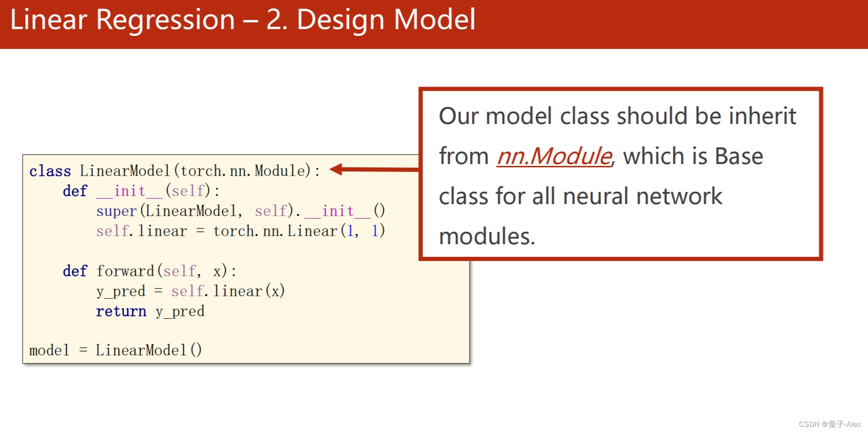Click the word 'modules.' in the callout
Viewport: 868px width, 432px height.
click(x=487, y=236)
